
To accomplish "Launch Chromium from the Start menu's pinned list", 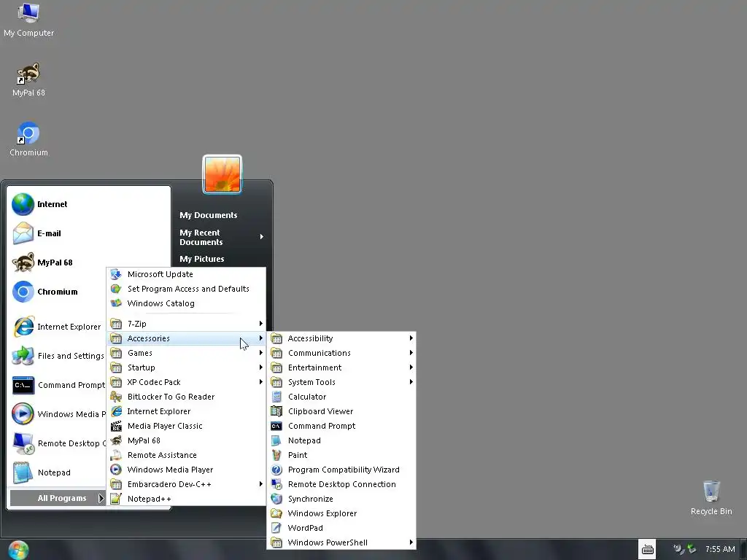I will click(58, 292).
